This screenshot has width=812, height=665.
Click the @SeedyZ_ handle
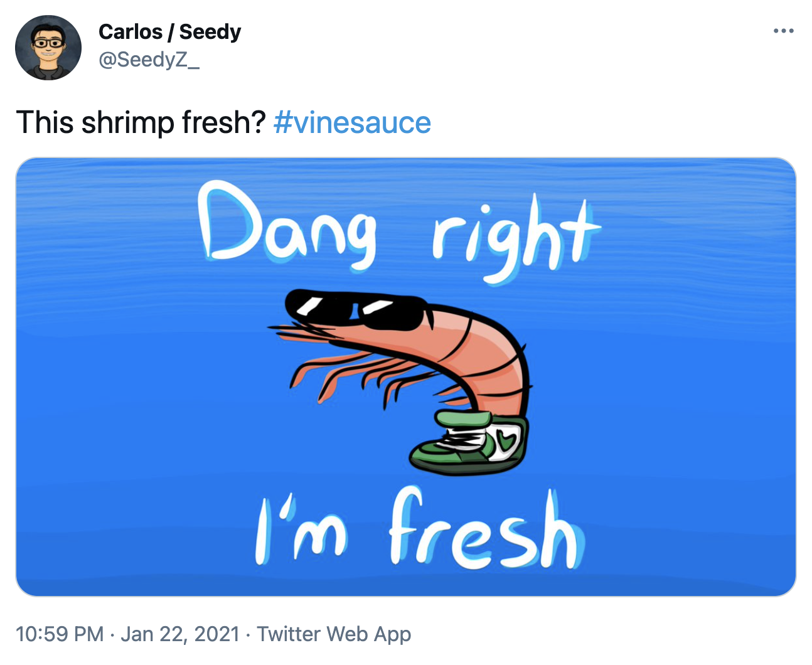(148, 60)
